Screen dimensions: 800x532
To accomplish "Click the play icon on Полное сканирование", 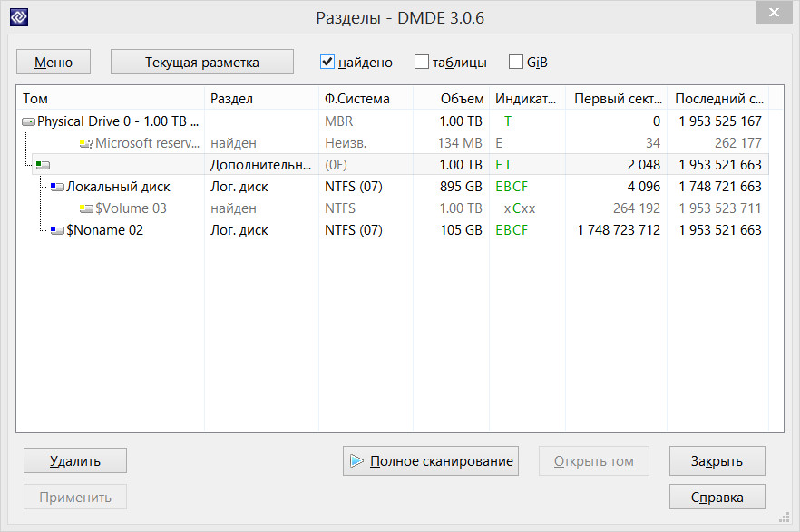I will pyautogui.click(x=357, y=461).
